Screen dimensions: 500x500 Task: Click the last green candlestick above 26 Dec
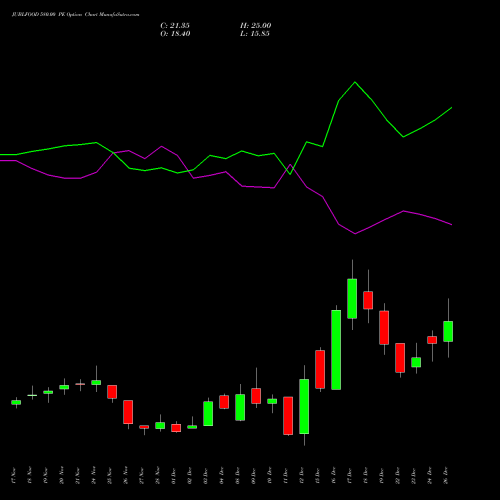point(448,331)
